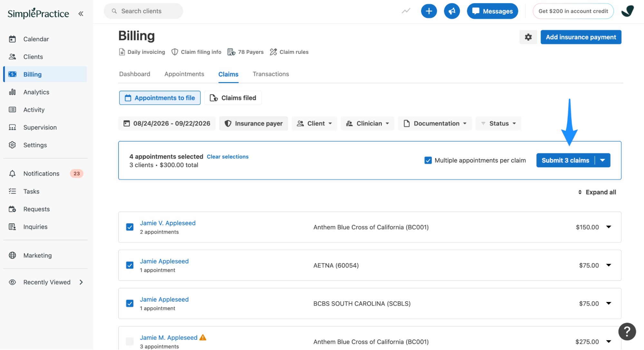Open the account avatar in top right

coord(627,11)
